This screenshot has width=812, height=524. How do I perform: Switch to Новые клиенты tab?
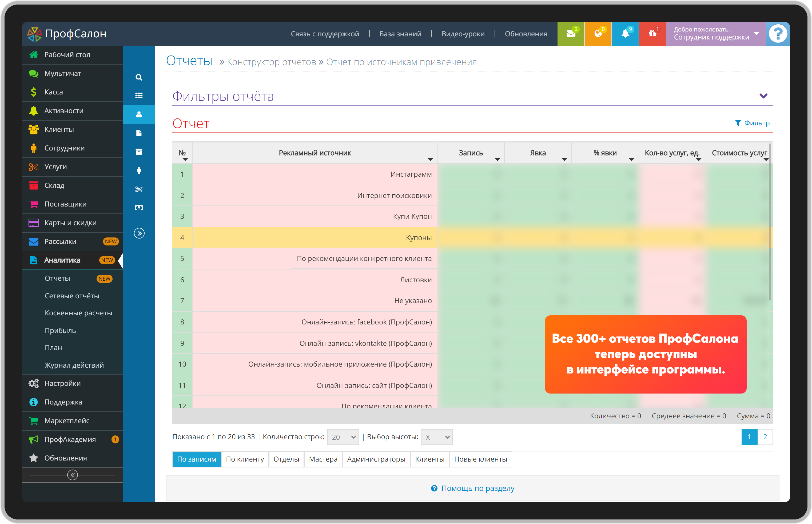[481, 459]
